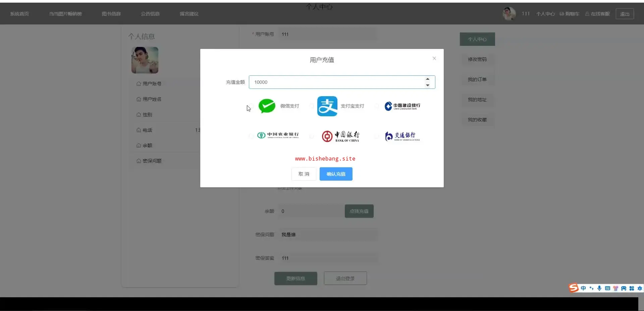Decrease the 充值金额 with the down arrow
The height and width of the screenshot is (311, 644).
pyautogui.click(x=428, y=85)
